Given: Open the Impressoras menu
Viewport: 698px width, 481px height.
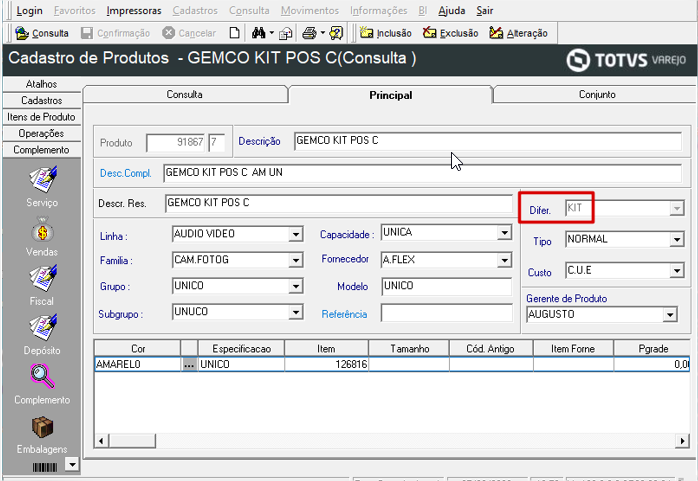Looking at the screenshot, I should [134, 10].
